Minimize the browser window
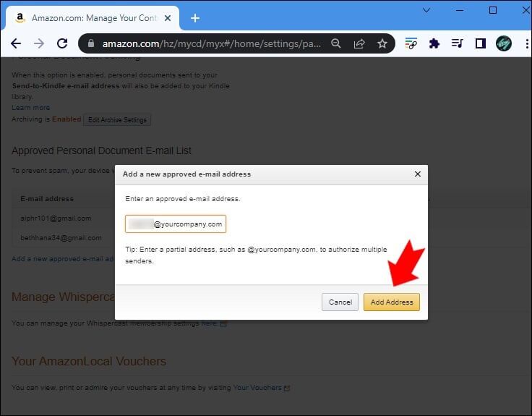 [460, 10]
